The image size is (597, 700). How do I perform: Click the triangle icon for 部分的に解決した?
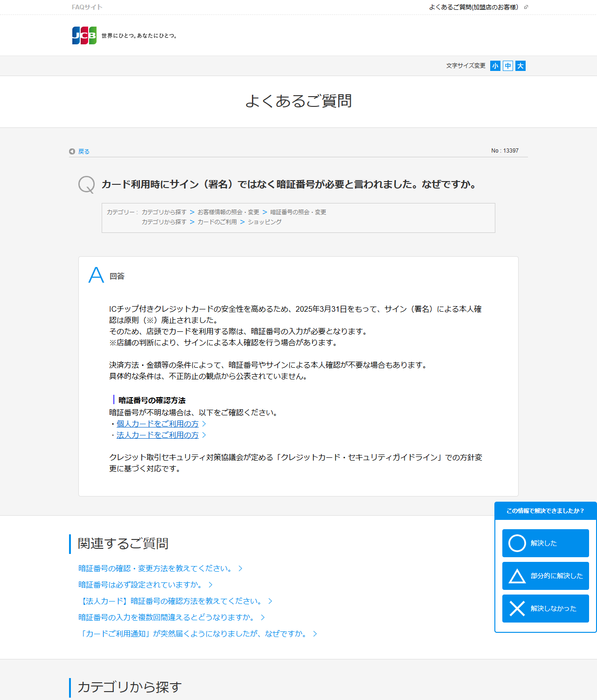click(517, 576)
